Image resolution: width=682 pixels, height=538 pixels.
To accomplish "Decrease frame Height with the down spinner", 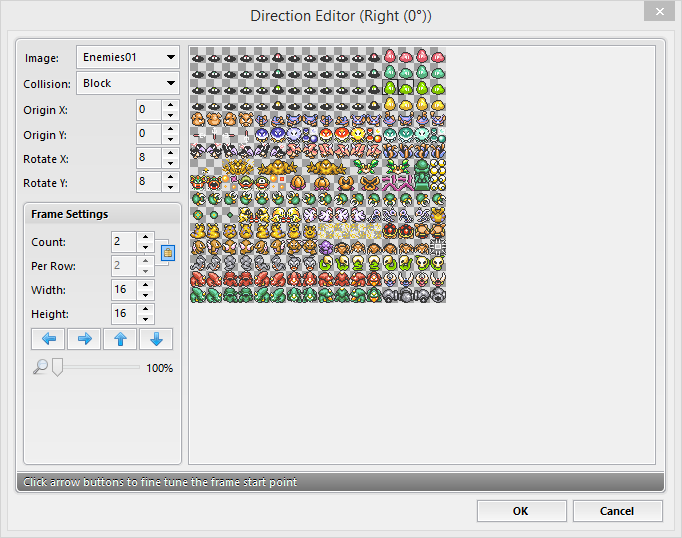I will pyautogui.click(x=146, y=319).
